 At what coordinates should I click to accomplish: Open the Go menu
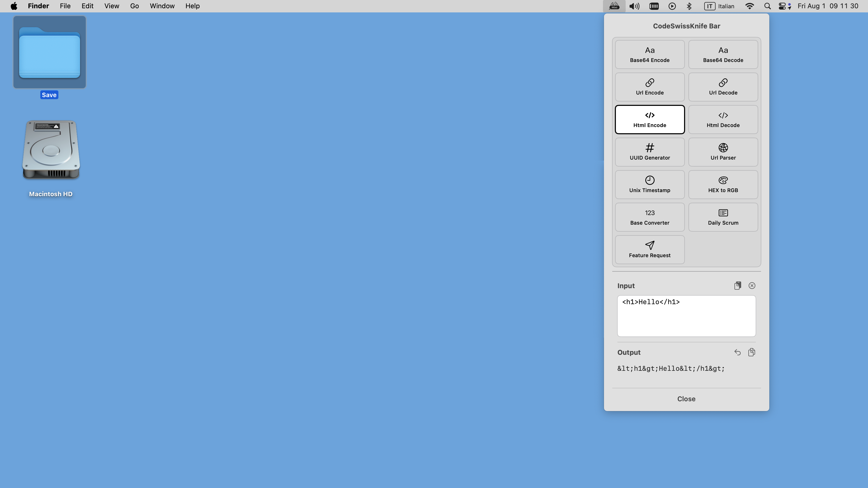134,6
